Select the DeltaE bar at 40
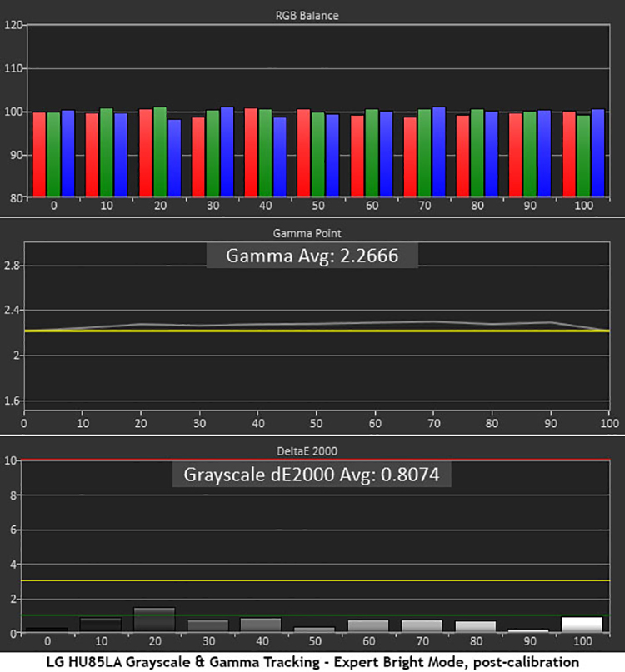Screen dimensions: 625x672 tap(261, 625)
